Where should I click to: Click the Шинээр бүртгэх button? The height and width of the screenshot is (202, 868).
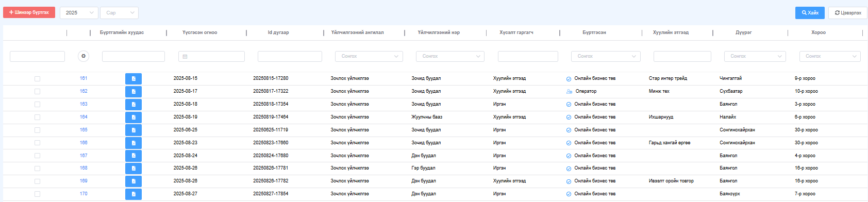click(x=29, y=12)
